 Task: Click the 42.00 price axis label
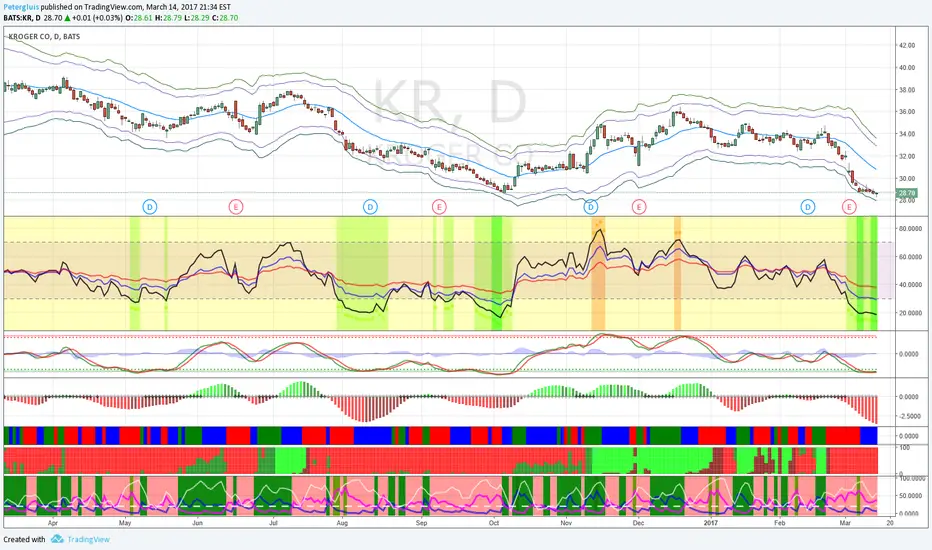[907, 45]
